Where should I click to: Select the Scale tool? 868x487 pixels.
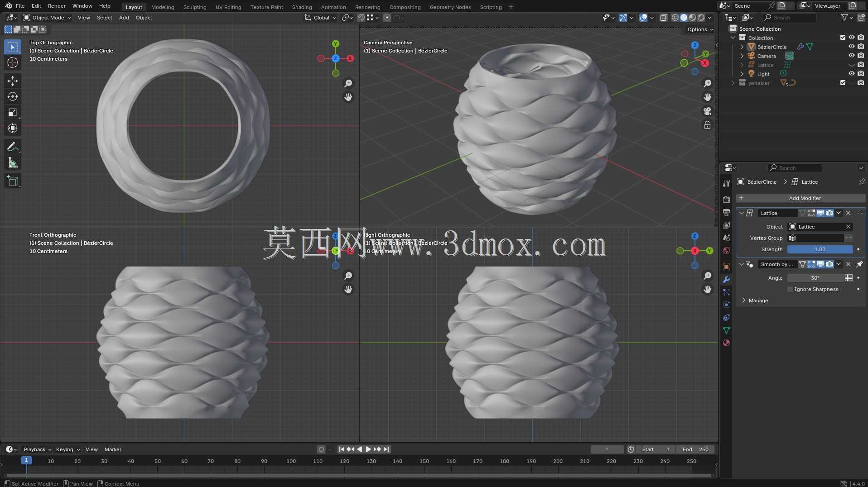pyautogui.click(x=13, y=112)
